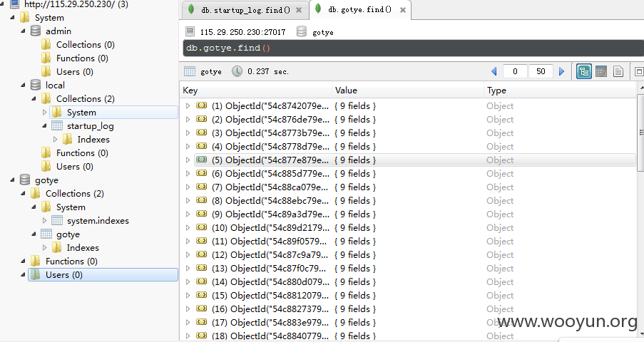Click the Key column header
This screenshot has height=342, width=644.
[255, 90]
